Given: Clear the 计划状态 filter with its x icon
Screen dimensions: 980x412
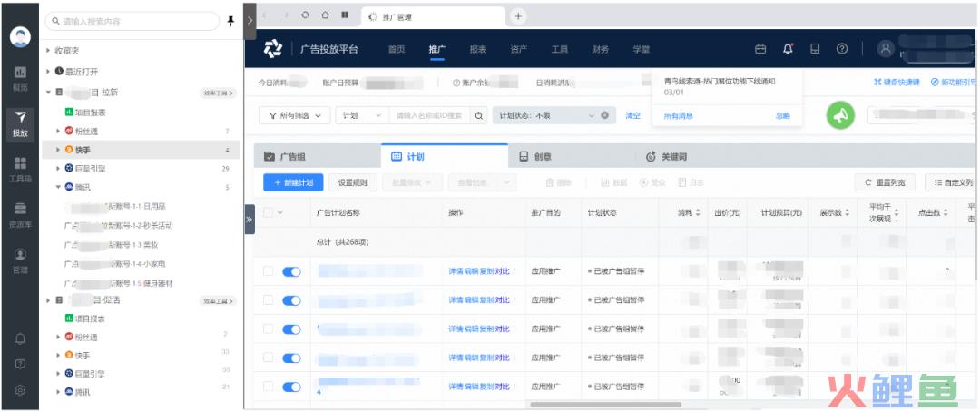Looking at the screenshot, I should 605,115.
